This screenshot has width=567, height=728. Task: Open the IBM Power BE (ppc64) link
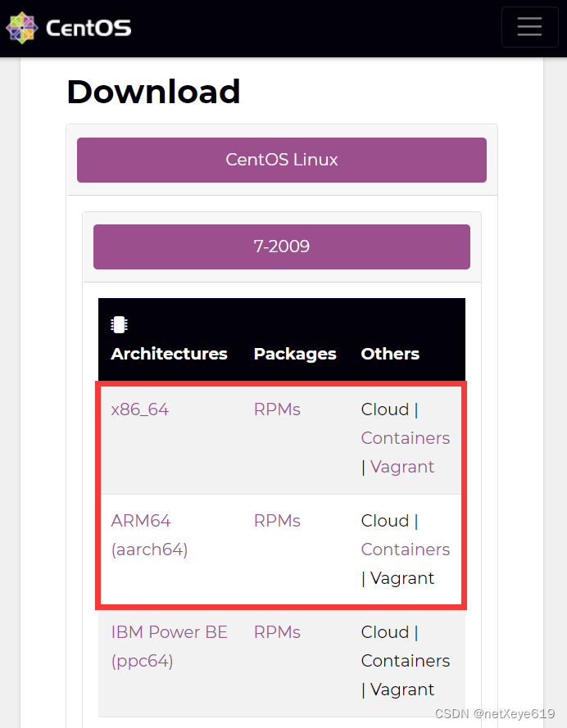tap(169, 646)
